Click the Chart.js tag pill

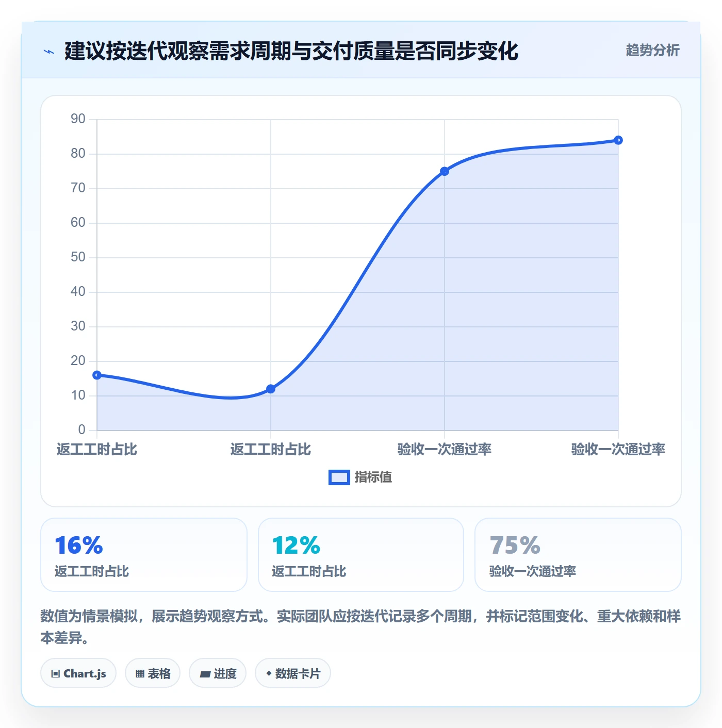tap(78, 673)
